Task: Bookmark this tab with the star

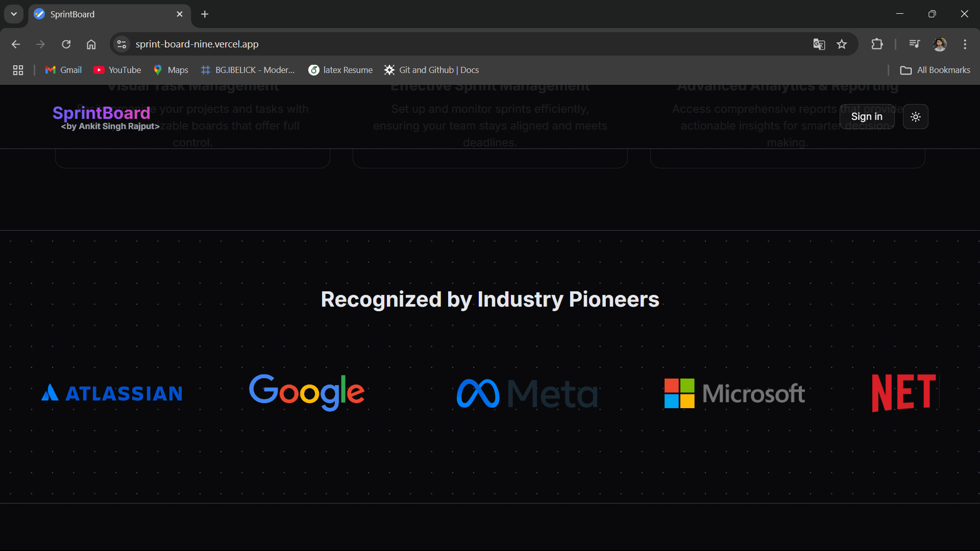Action: (x=842, y=44)
